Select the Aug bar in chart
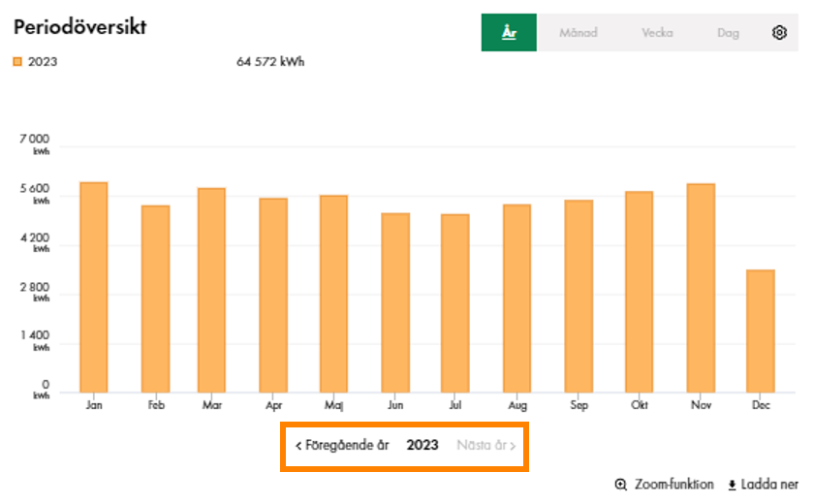This screenshot has height=504, width=813. click(x=516, y=299)
